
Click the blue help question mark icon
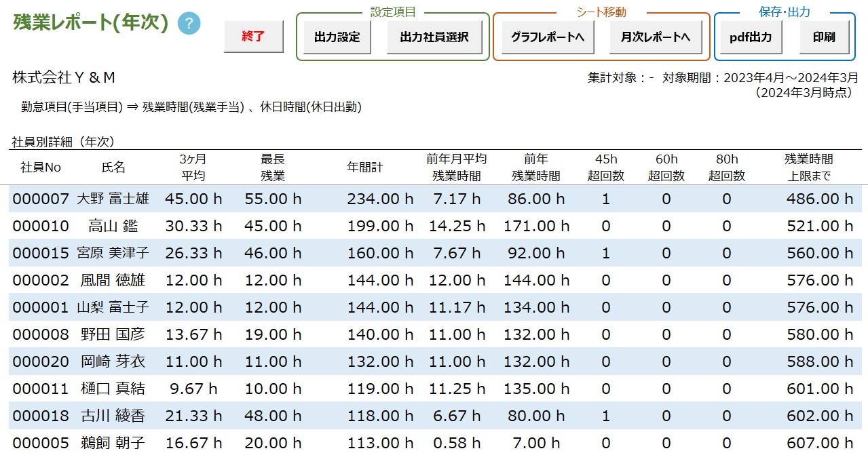click(x=189, y=23)
